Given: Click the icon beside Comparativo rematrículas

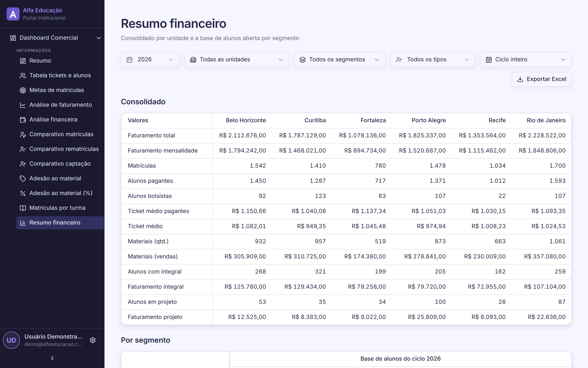Looking at the screenshot, I should coord(23,149).
